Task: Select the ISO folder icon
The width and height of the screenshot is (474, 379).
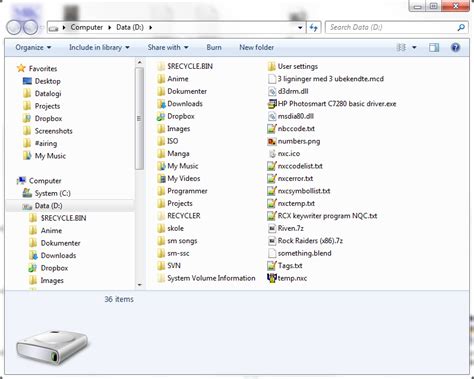Action: coord(161,141)
